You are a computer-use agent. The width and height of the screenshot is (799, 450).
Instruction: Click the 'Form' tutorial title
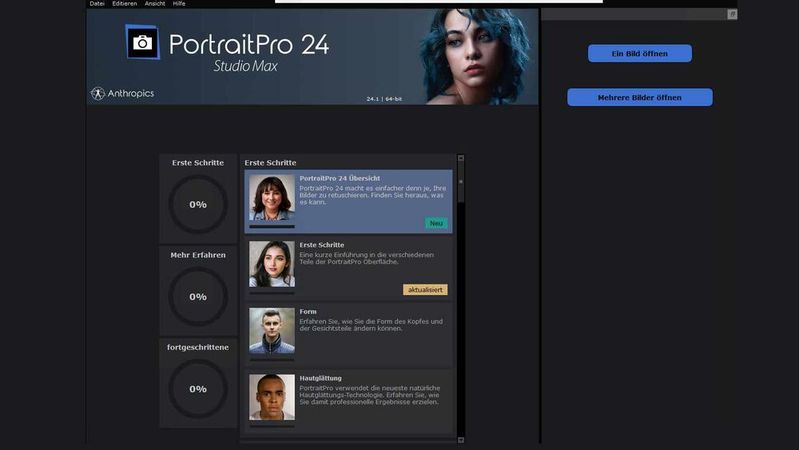308,311
